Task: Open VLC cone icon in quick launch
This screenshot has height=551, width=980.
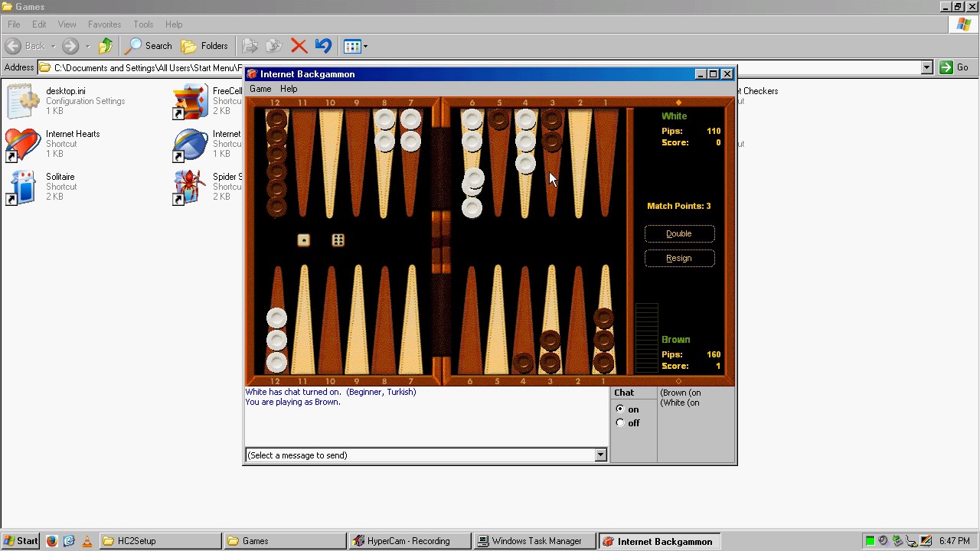Action: click(x=87, y=541)
